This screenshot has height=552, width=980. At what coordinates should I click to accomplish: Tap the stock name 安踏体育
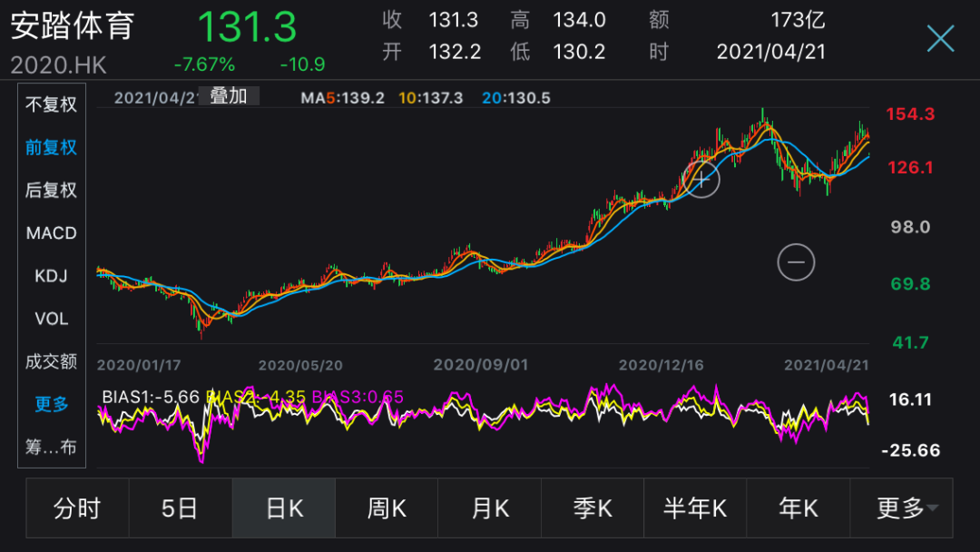[x=73, y=26]
